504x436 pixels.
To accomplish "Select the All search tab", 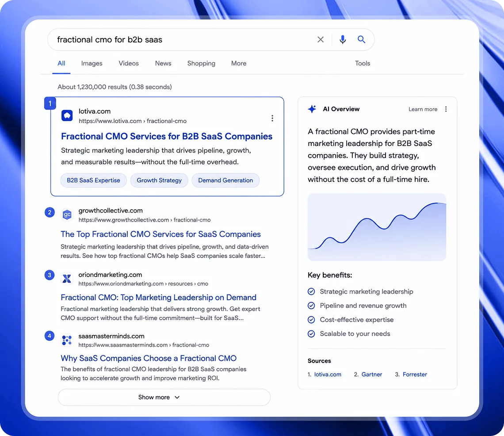I will click(x=61, y=63).
